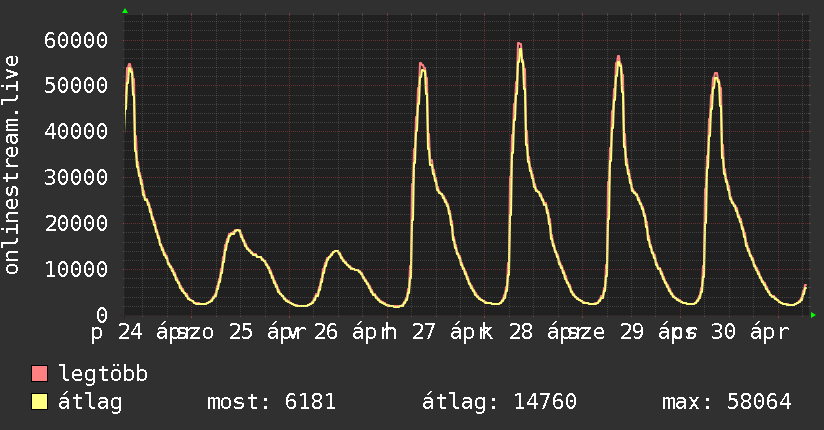
Task: Click the highest peak on day 28
Action: click(519, 45)
